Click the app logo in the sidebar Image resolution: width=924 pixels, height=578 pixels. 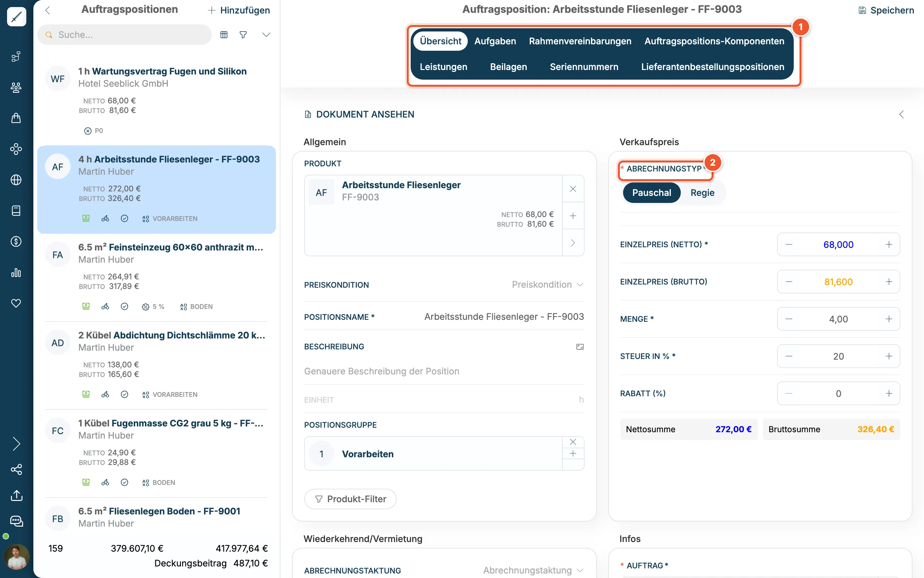(16, 16)
